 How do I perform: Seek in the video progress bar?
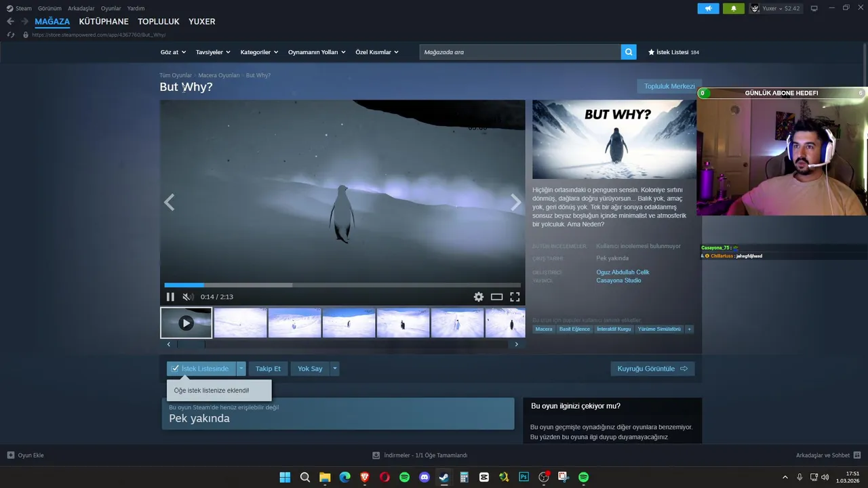[342, 285]
